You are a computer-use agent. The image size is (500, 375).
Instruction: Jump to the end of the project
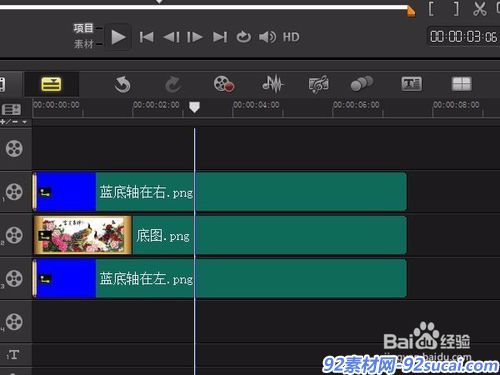pyautogui.click(x=220, y=37)
